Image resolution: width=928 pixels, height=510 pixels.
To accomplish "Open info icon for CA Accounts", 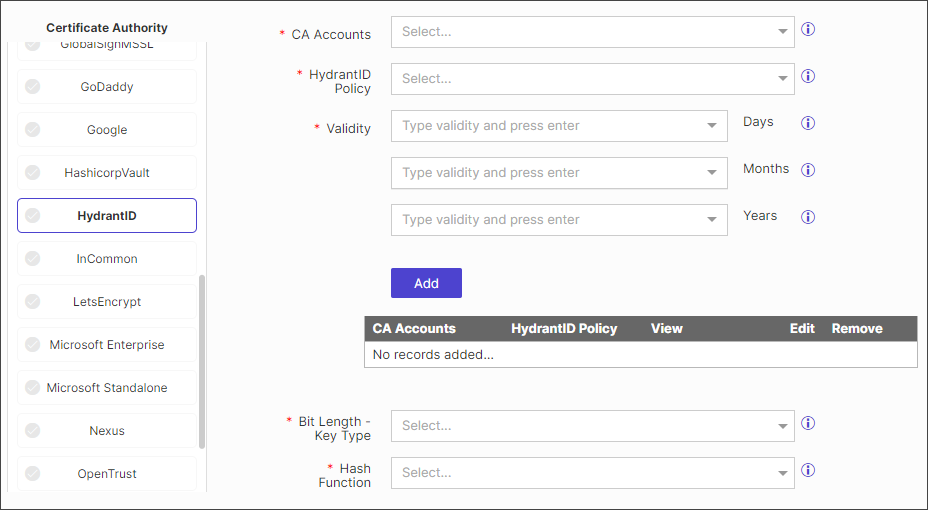I will pos(808,29).
